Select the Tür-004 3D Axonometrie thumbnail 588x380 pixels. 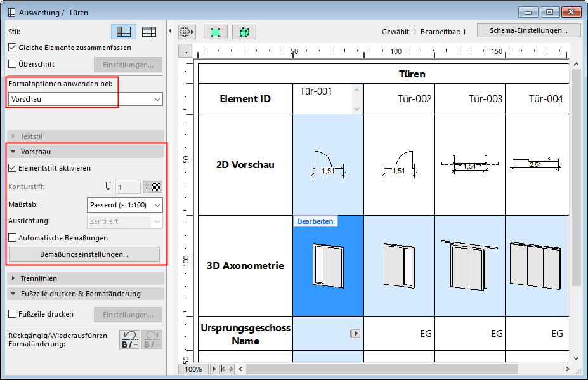coord(535,266)
